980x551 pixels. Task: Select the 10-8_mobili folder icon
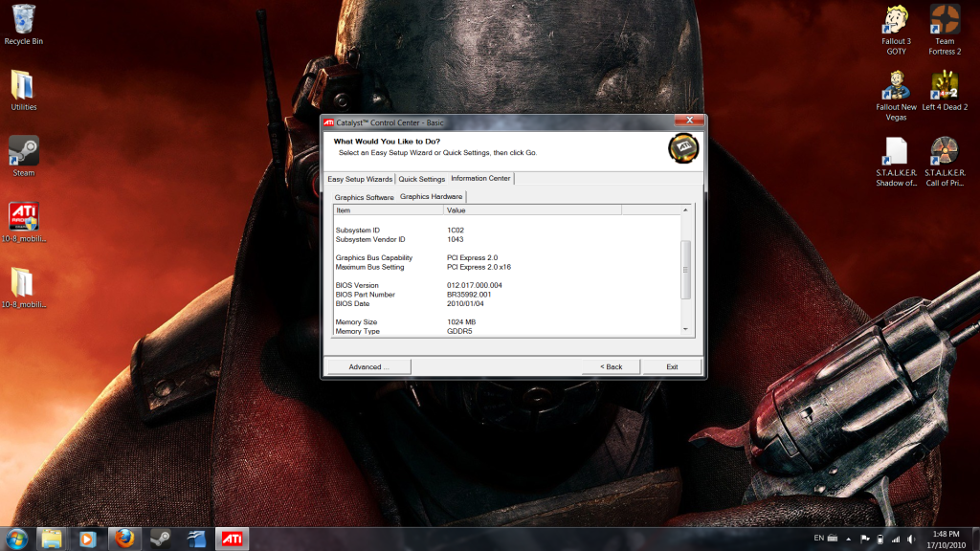pos(24,287)
